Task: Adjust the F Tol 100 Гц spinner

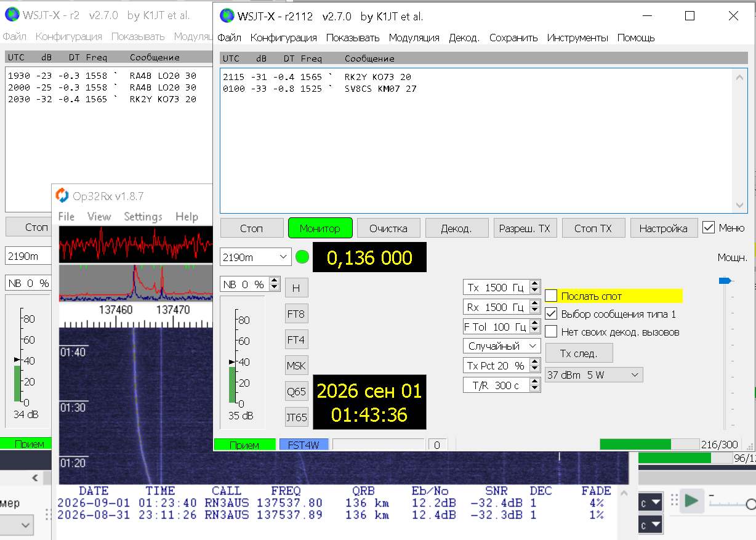Action: [x=502, y=327]
